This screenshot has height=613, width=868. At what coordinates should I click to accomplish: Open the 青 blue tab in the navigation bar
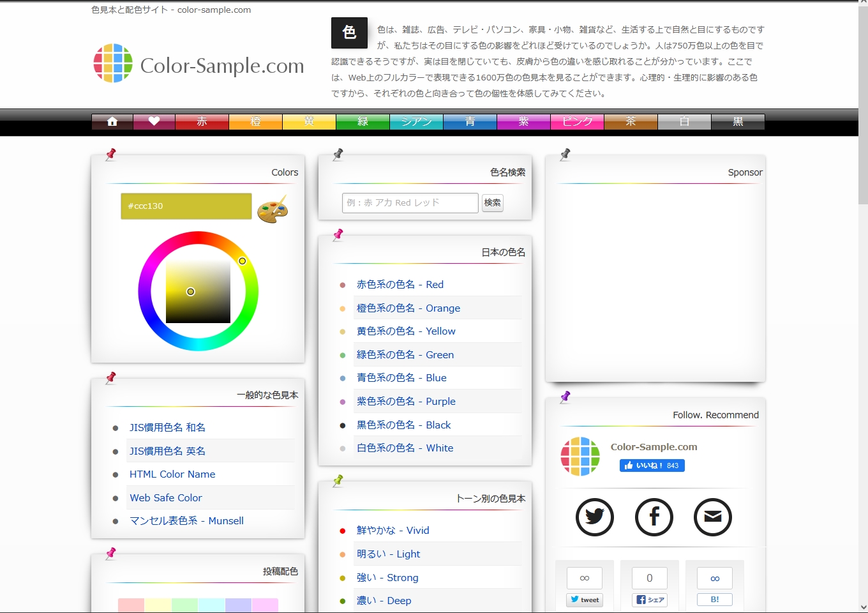tap(470, 121)
